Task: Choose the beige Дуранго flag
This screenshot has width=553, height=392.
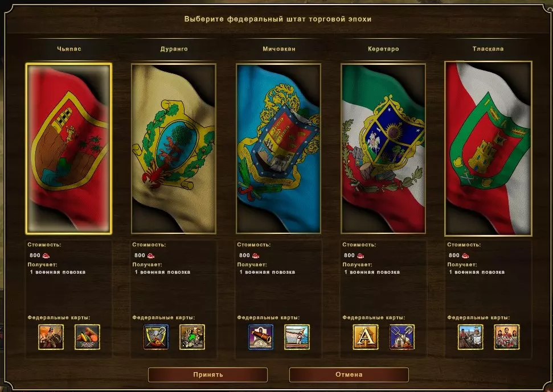Action: 174,148
